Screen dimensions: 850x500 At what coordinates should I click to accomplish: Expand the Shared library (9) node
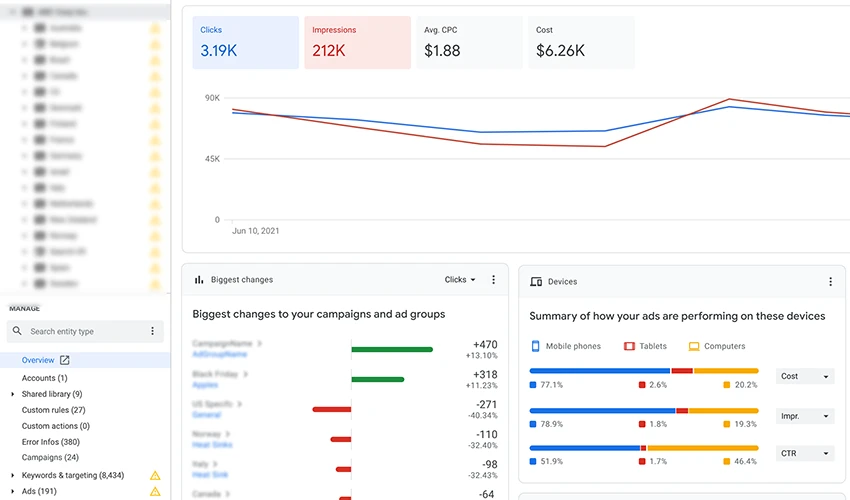coord(12,394)
